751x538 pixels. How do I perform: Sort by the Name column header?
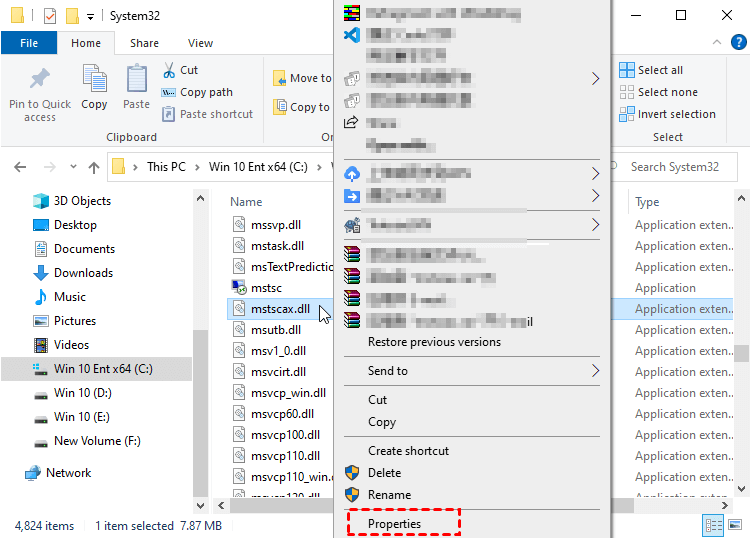coord(246,202)
